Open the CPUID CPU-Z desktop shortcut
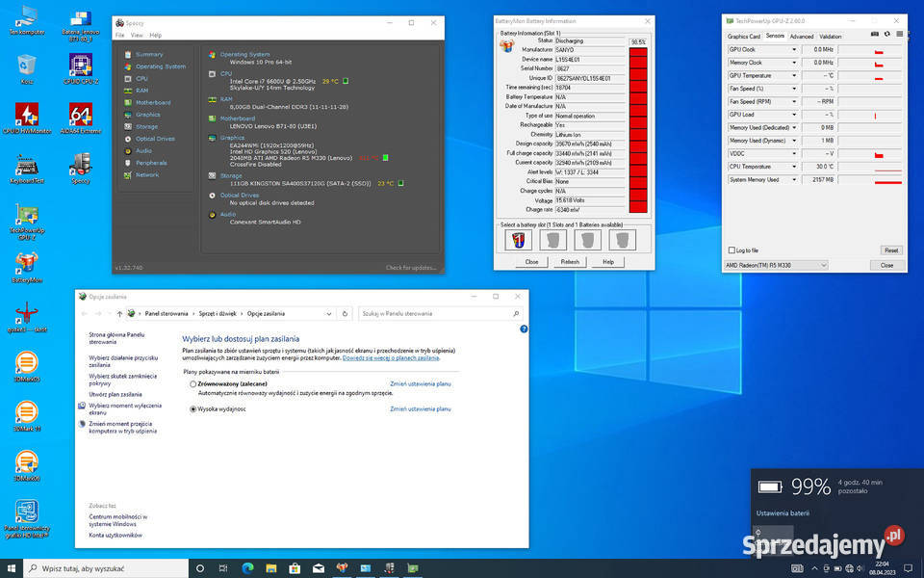 (81, 69)
